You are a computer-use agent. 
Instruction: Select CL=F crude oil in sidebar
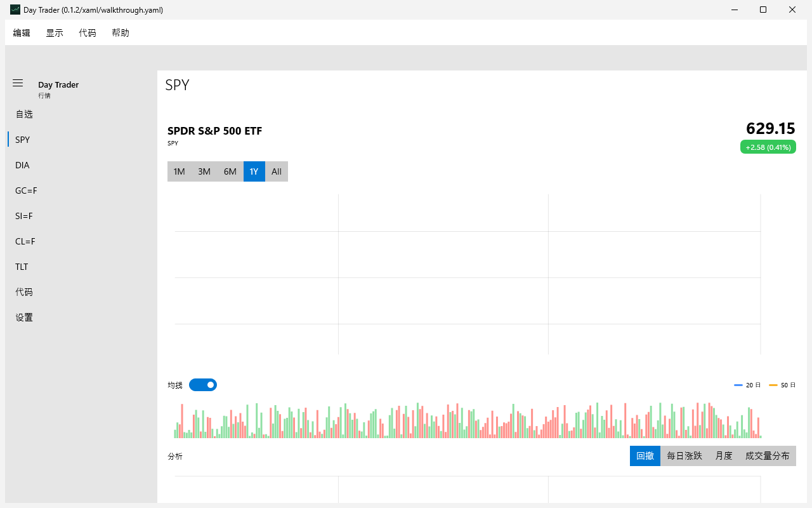[x=81, y=241]
